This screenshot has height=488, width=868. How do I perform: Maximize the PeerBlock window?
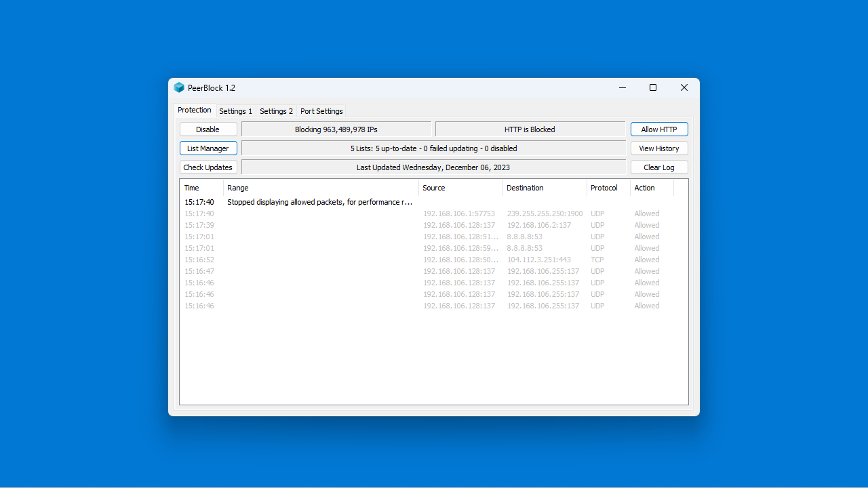click(x=653, y=87)
